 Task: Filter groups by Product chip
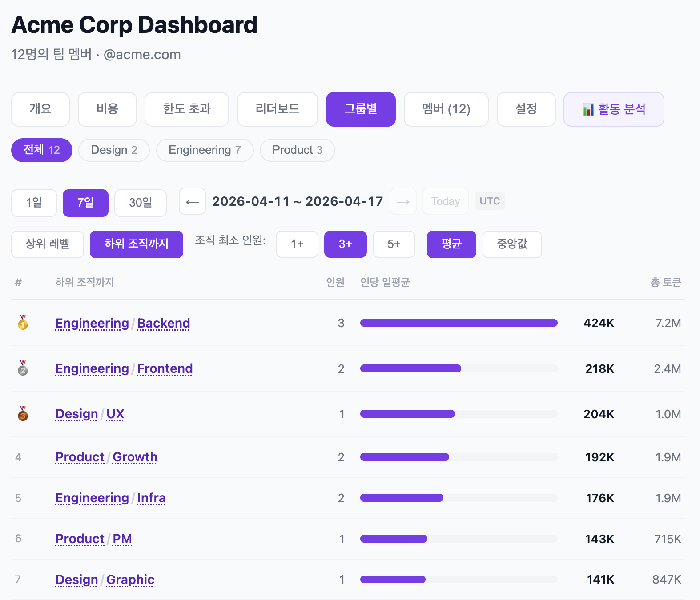click(x=297, y=150)
